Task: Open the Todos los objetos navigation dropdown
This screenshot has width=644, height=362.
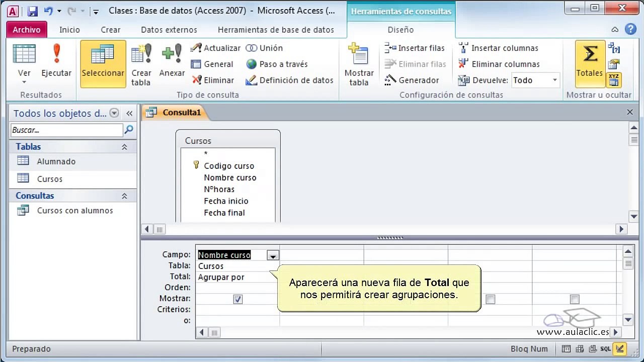Action: 114,113
